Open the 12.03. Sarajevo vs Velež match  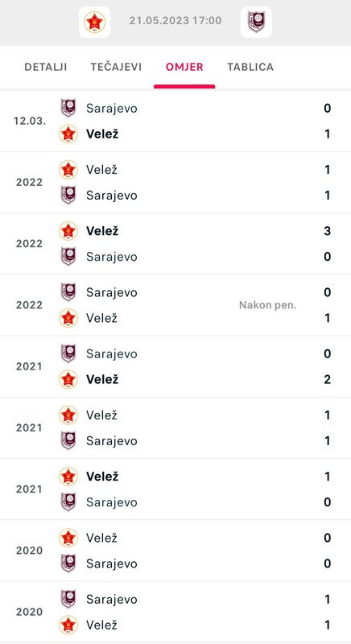click(x=175, y=122)
